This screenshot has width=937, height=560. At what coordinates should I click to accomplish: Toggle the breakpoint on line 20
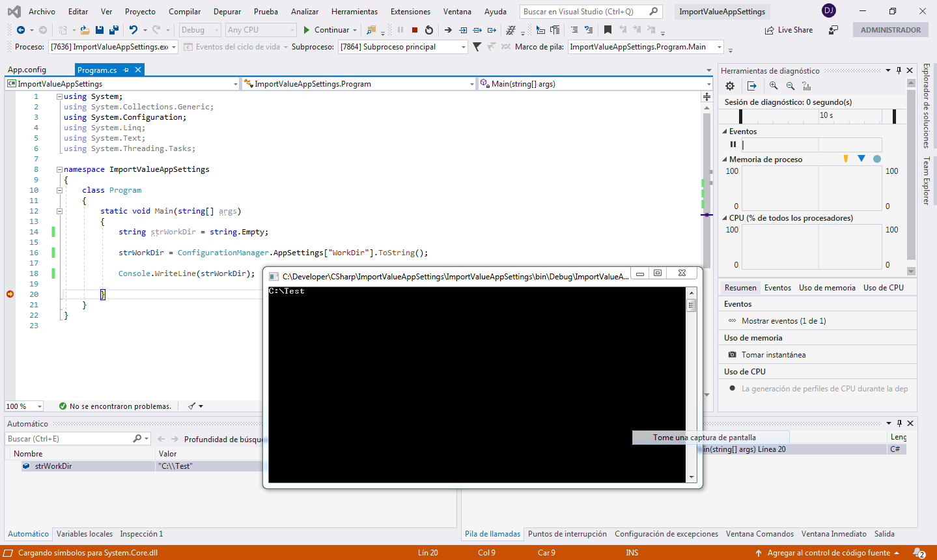[x=10, y=294]
